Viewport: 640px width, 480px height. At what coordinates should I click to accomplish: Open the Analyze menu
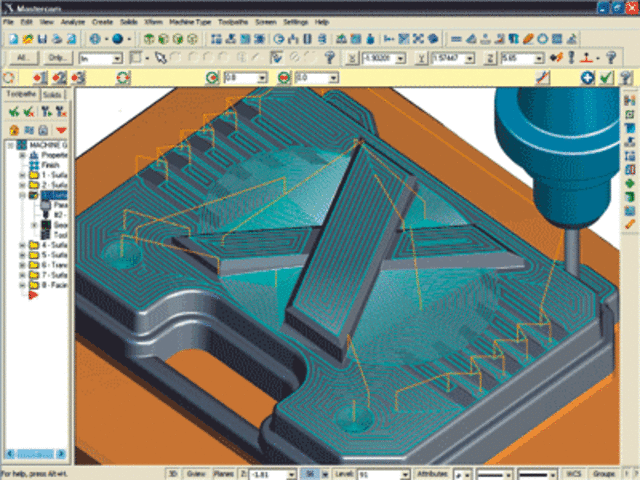point(73,22)
